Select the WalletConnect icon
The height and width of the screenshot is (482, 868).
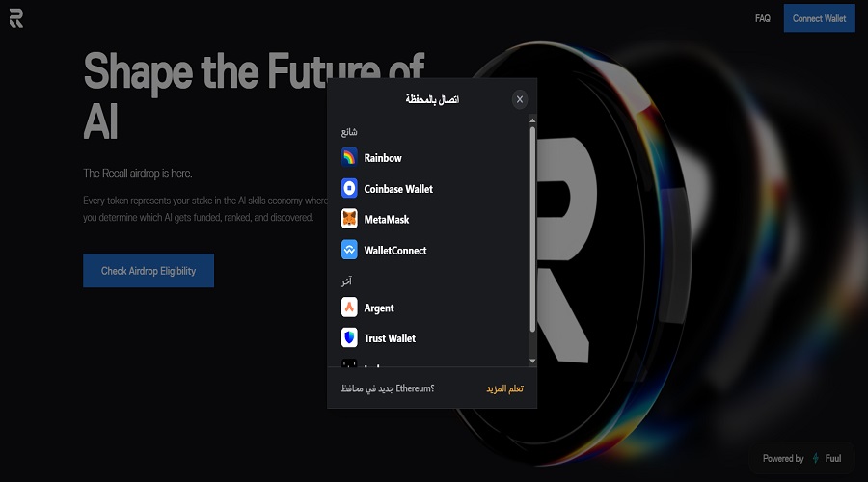(x=349, y=250)
